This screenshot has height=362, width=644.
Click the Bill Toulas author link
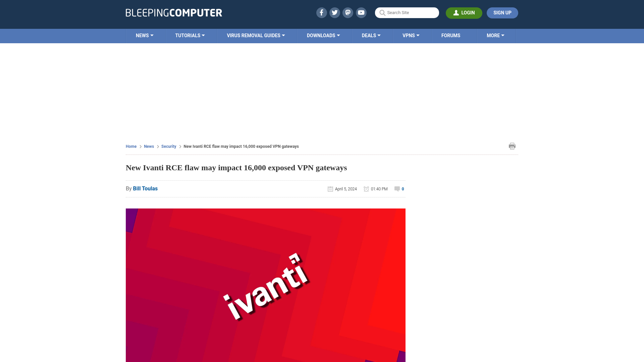[145, 188]
